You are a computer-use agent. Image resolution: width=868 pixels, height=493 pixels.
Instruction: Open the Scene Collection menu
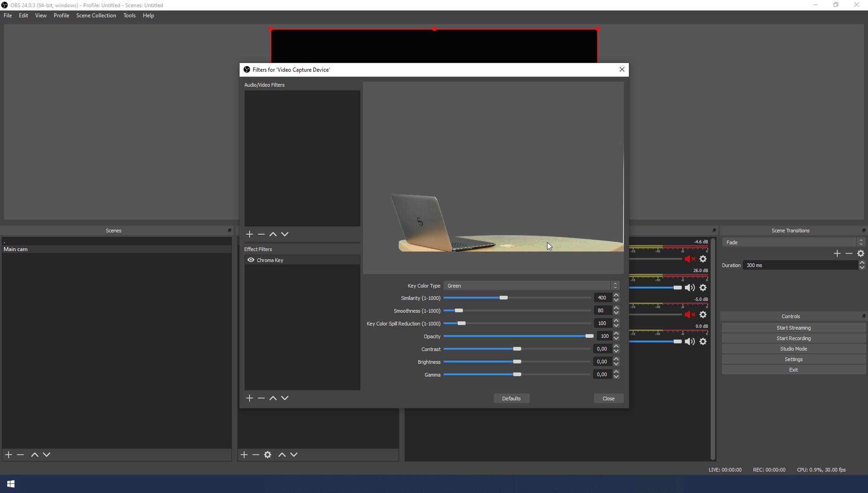96,15
